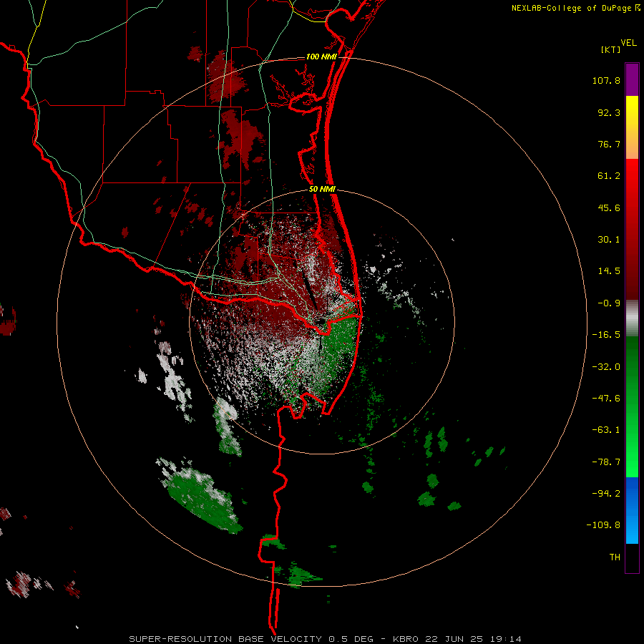Viewport: 644px width, 644px height.
Task: Select the -47.6 legend value
Action: [606, 399]
